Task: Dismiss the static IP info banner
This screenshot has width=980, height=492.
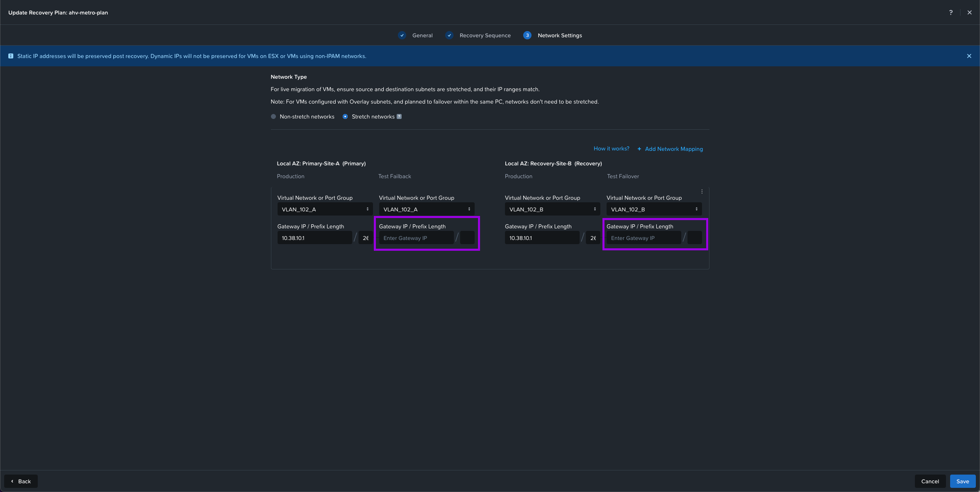Action: coord(969,56)
